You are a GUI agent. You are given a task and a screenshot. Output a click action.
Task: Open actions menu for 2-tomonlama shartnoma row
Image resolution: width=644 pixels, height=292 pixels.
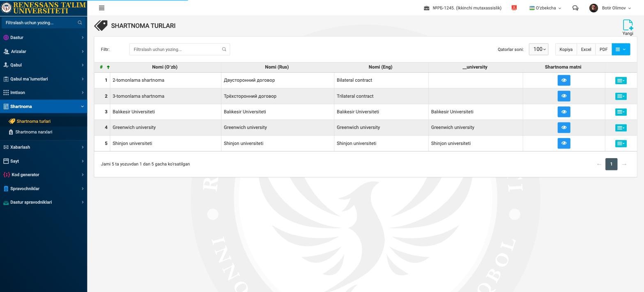621,80
